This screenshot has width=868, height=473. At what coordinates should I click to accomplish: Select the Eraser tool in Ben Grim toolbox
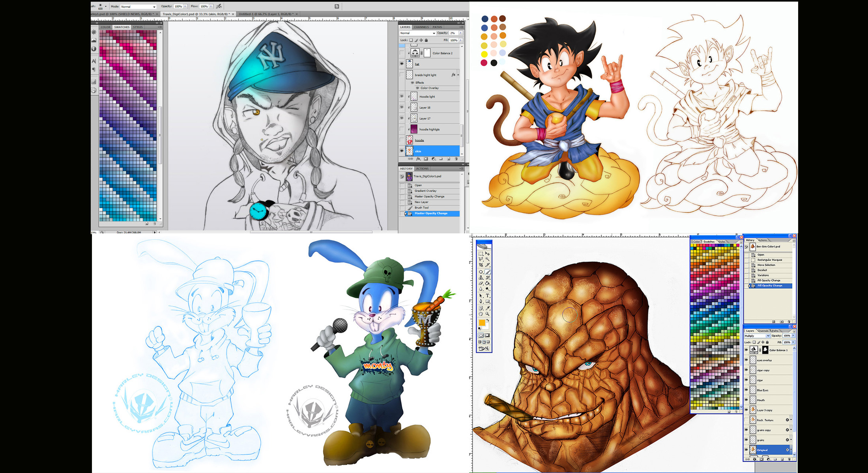(x=481, y=283)
